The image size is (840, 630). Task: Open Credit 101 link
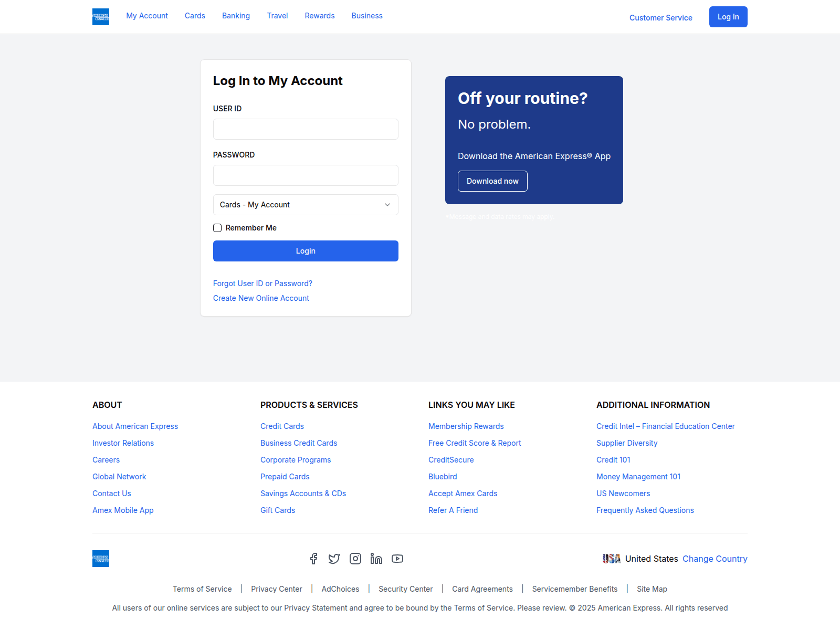[613, 460]
